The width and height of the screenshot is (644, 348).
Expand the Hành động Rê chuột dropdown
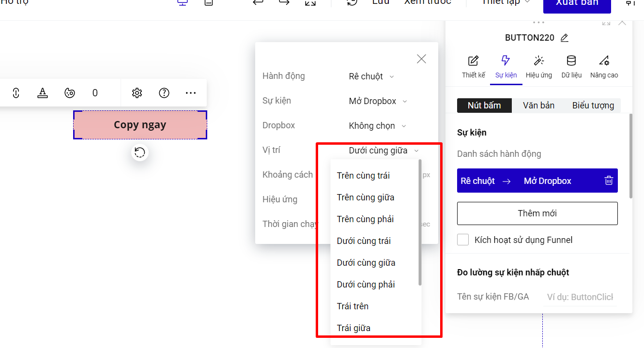coord(371,76)
